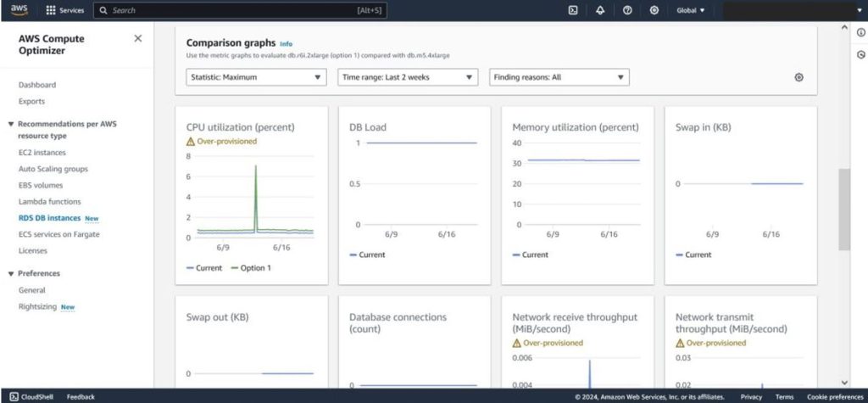
Task: Open the AWS home logo
Action: pyautogui.click(x=19, y=10)
